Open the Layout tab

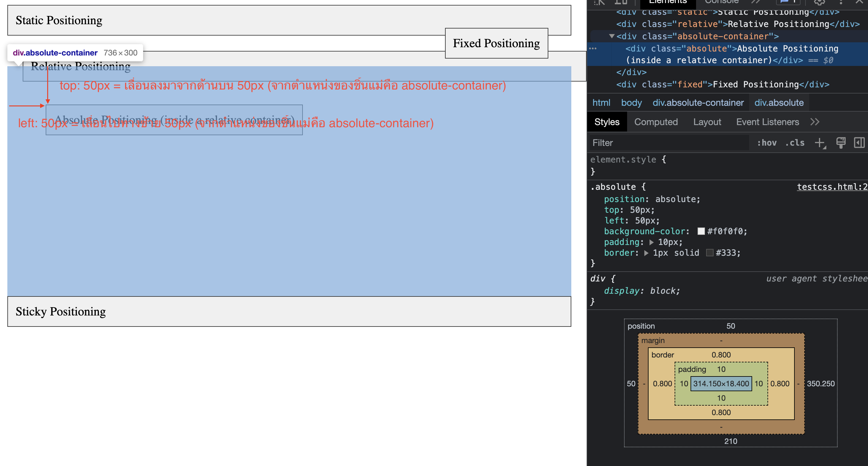point(707,122)
